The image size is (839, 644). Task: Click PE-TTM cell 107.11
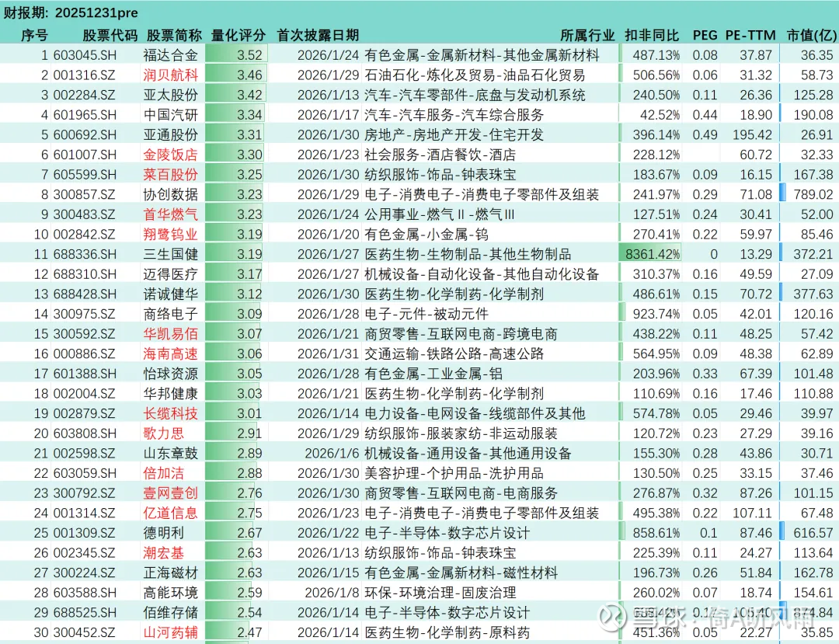point(752,513)
